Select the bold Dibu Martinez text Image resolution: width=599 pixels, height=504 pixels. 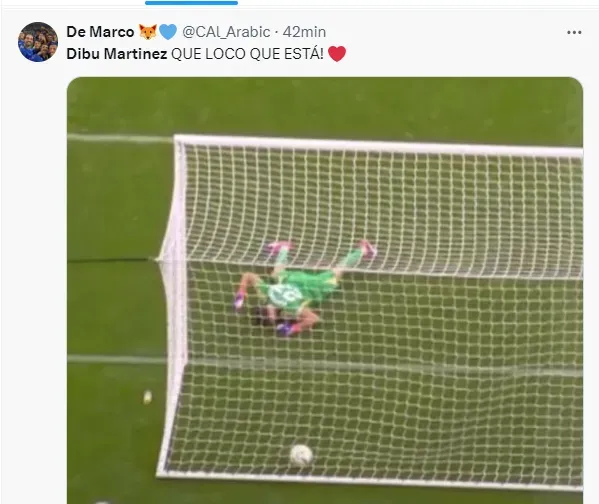[117, 54]
